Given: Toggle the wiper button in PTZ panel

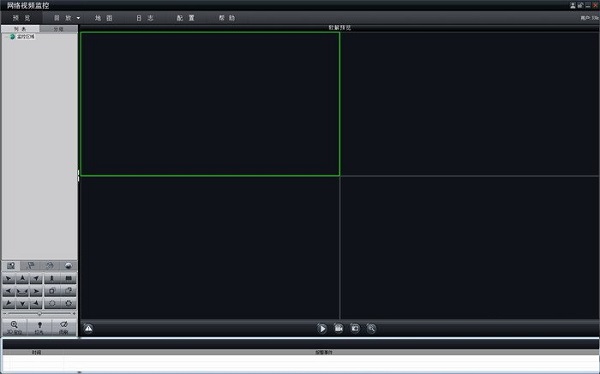Looking at the screenshot, I should point(64,327).
